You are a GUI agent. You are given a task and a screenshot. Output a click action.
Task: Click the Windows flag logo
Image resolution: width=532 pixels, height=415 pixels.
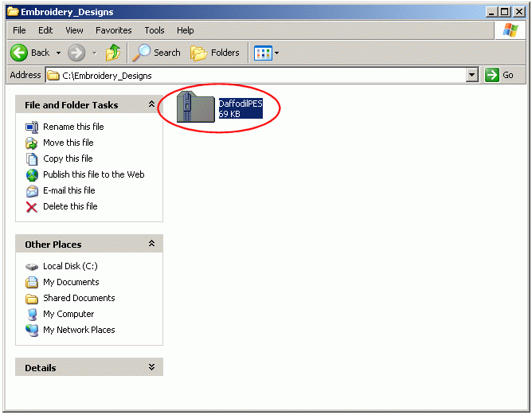pyautogui.click(x=510, y=30)
